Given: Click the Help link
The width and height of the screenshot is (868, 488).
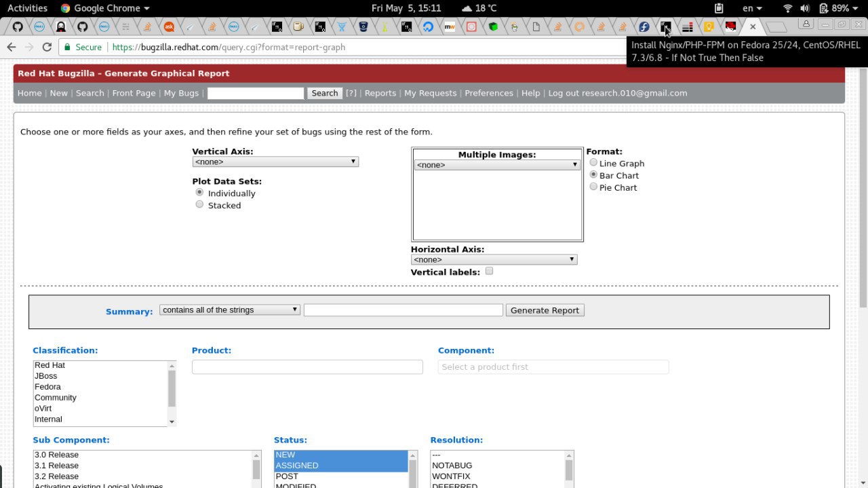Looking at the screenshot, I should (x=531, y=93).
